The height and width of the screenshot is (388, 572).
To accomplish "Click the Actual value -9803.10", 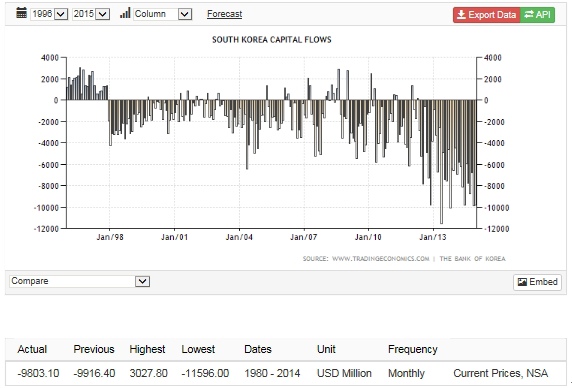I will pos(38,373).
